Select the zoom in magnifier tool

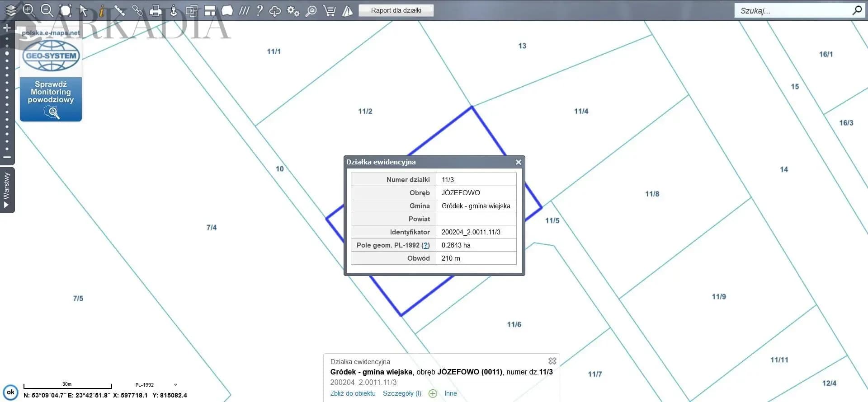pyautogui.click(x=28, y=10)
